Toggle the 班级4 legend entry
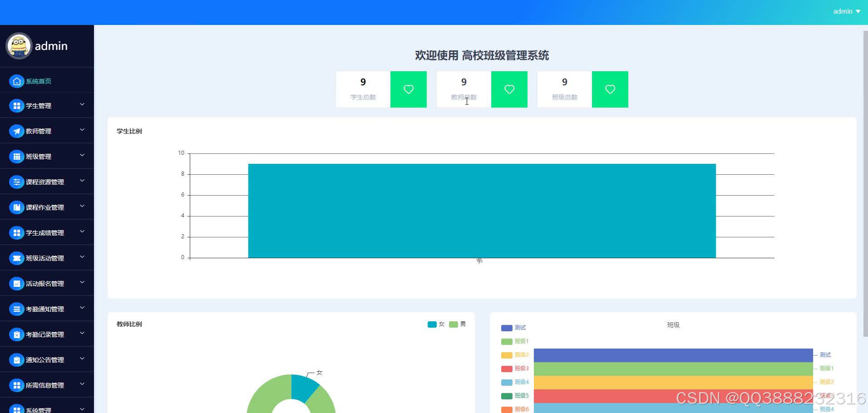This screenshot has width=868, height=413. point(515,382)
